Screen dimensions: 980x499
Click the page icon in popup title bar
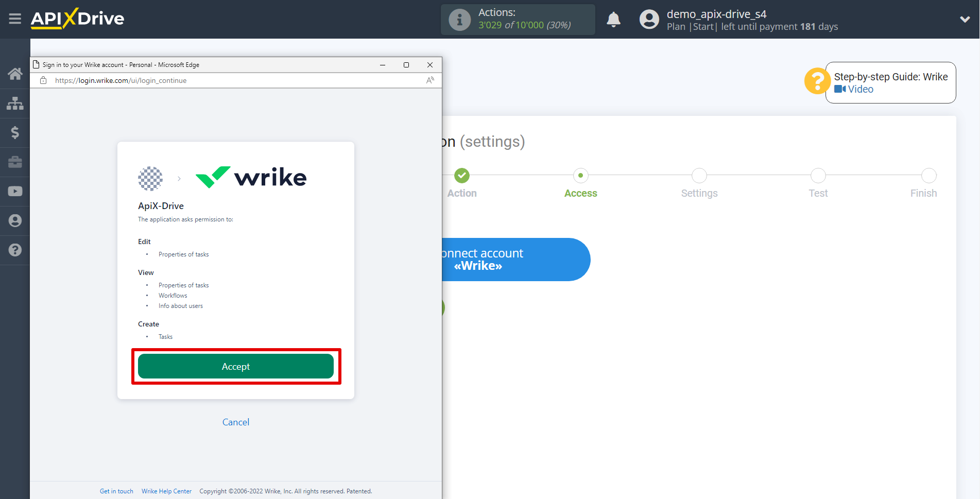36,64
